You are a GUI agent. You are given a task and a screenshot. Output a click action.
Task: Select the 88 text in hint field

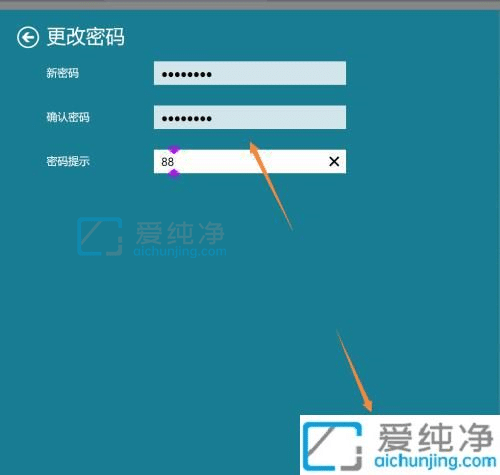tap(167, 162)
